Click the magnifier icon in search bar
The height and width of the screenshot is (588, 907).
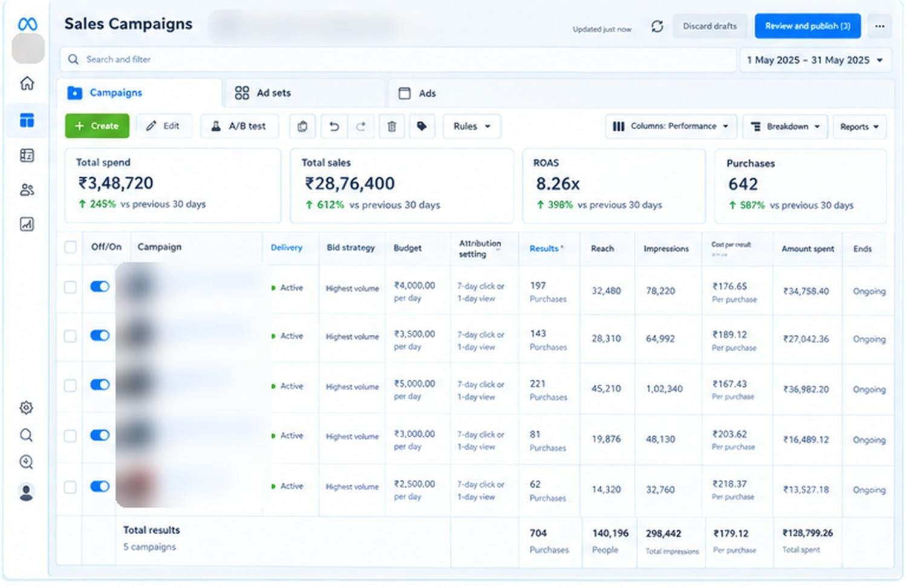coord(73,59)
